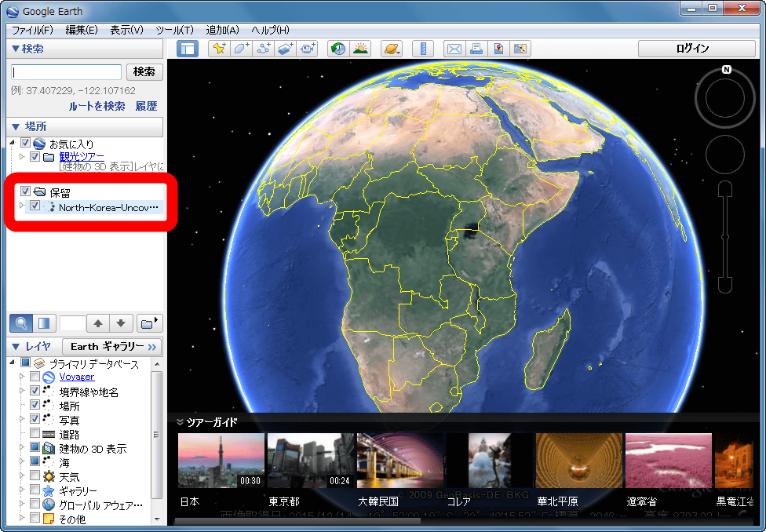The height and width of the screenshot is (532, 766).
Task: Disable the 境界線や地名 layer checkbox
Action: [x=35, y=391]
